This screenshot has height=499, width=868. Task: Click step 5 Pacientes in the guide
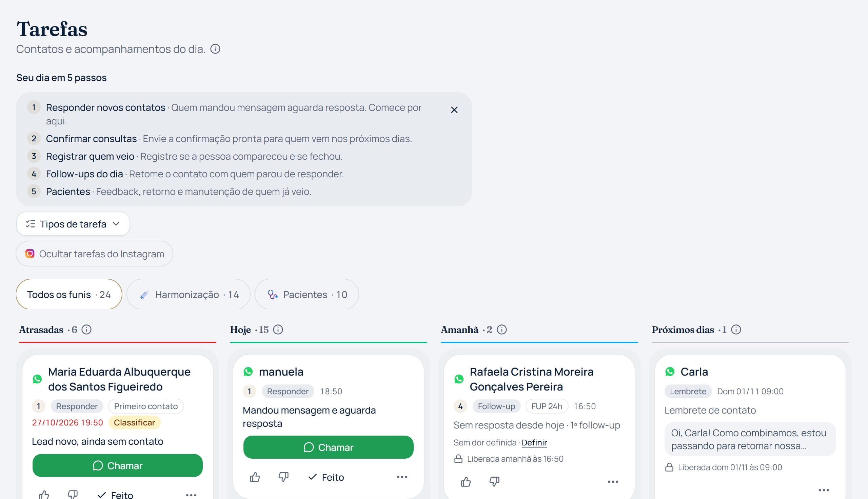pos(68,192)
